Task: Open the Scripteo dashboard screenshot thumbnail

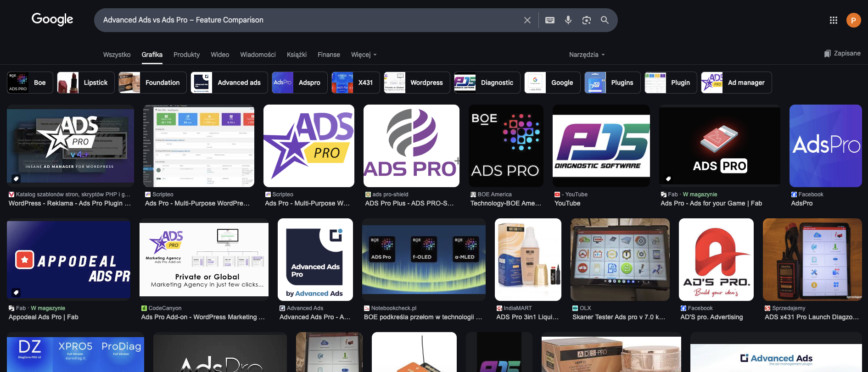Action: pyautogui.click(x=198, y=146)
